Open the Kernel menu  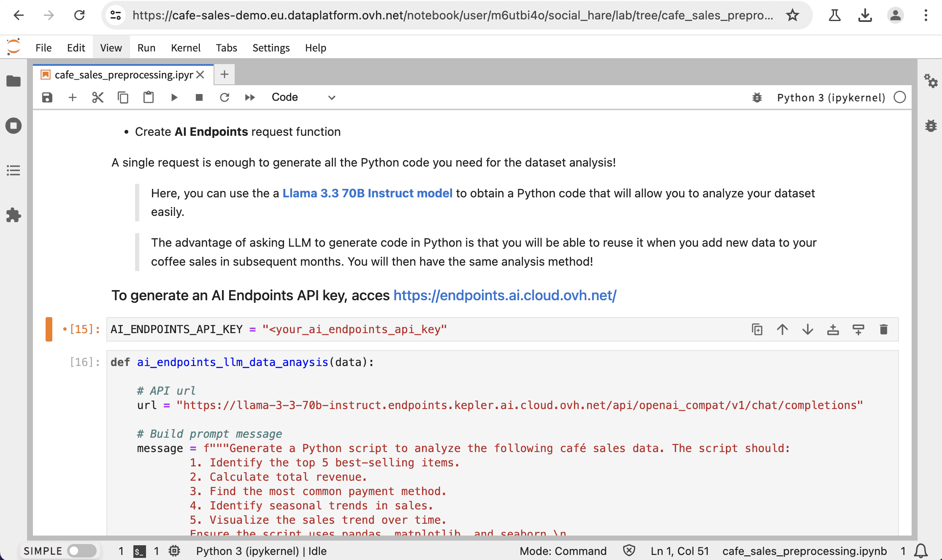pos(186,48)
